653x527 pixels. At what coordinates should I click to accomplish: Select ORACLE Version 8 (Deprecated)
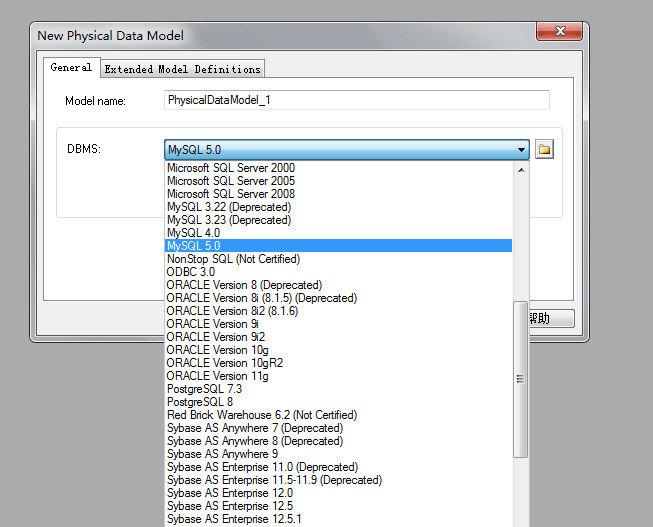pos(338,285)
